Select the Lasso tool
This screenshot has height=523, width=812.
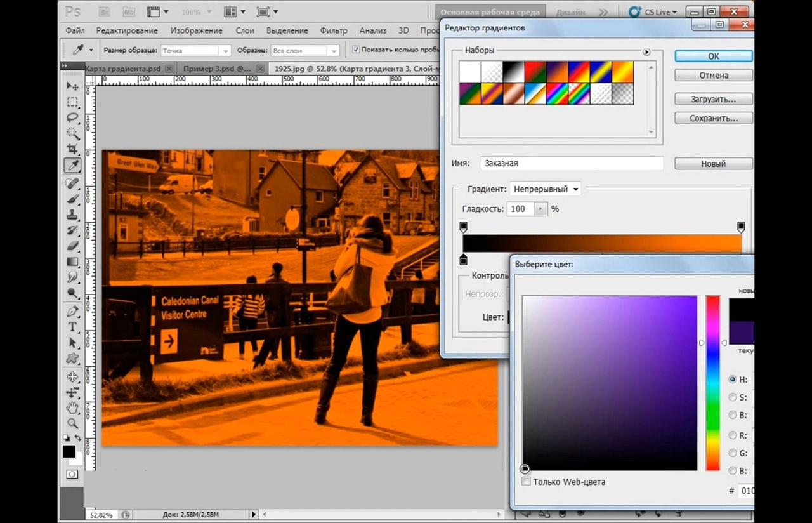click(x=72, y=118)
